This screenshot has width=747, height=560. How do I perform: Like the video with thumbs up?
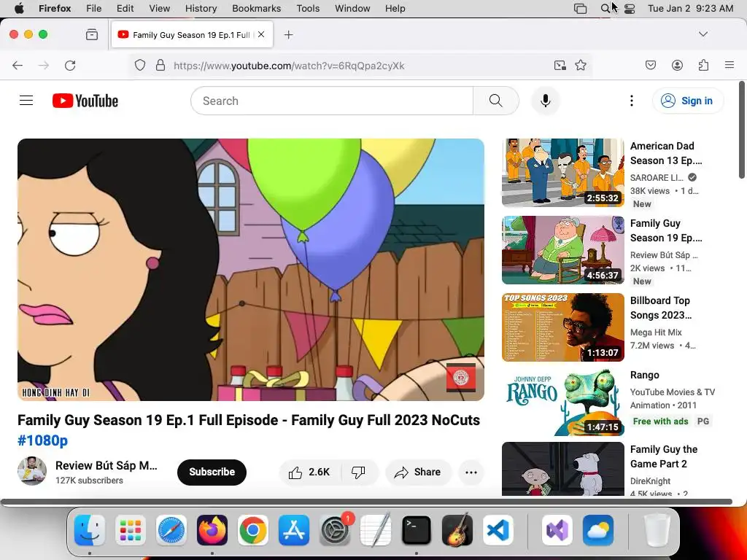pos(309,472)
